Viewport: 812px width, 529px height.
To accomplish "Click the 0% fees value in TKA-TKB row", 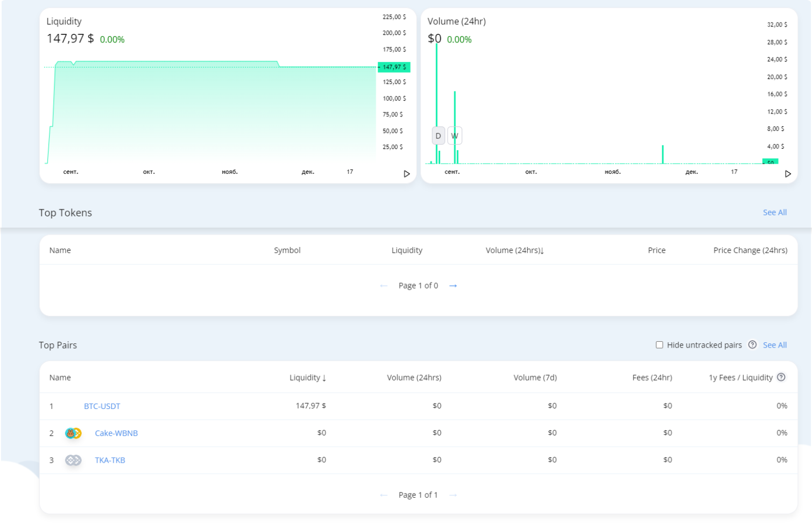I will tap(782, 460).
